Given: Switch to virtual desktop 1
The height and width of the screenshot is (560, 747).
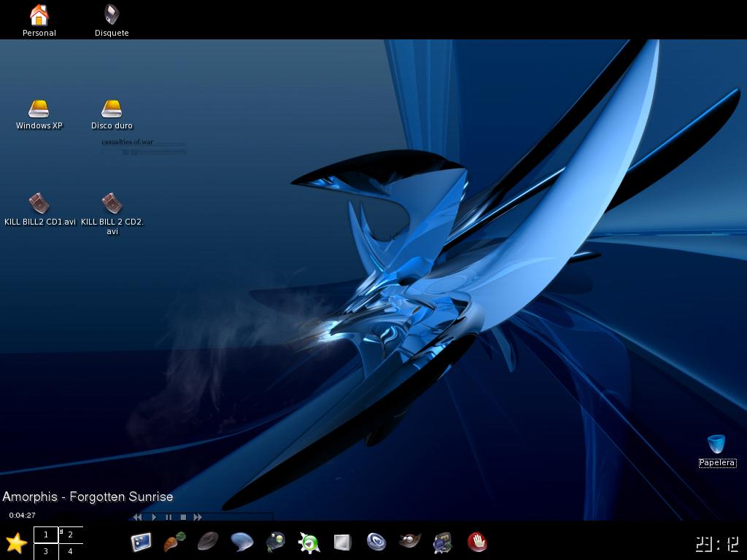Looking at the screenshot, I should 46,535.
